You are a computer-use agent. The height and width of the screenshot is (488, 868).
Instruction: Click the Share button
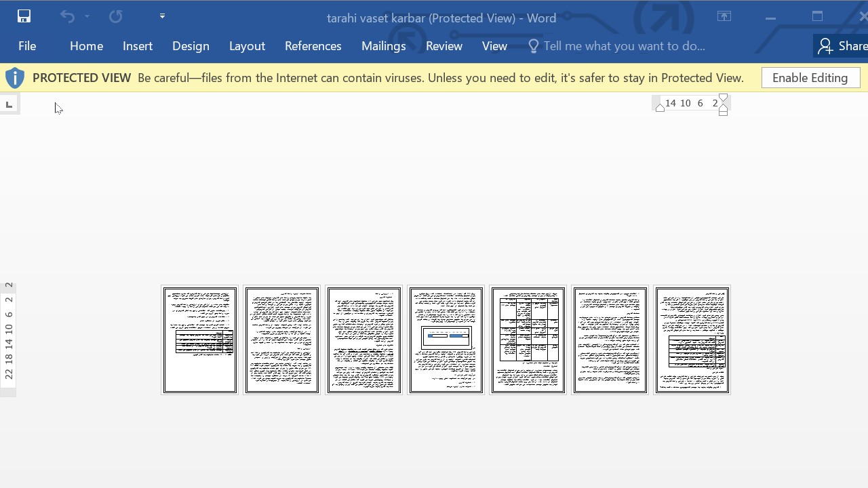point(842,46)
